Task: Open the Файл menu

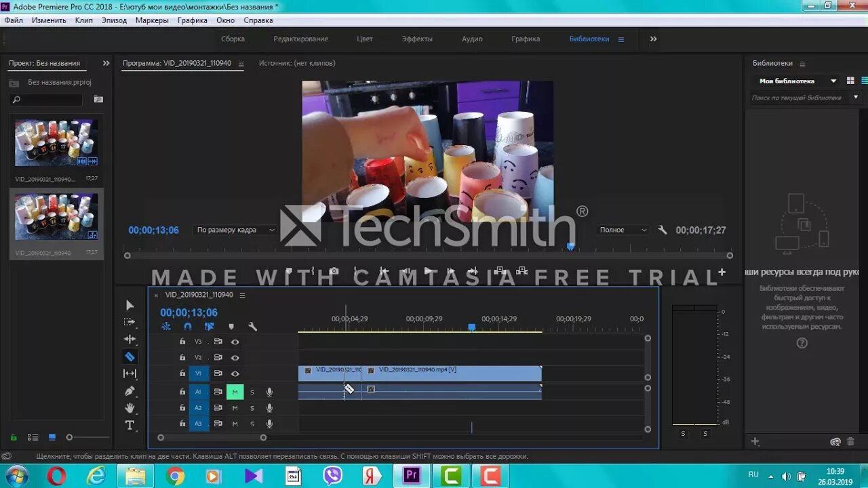Action: click(x=14, y=20)
